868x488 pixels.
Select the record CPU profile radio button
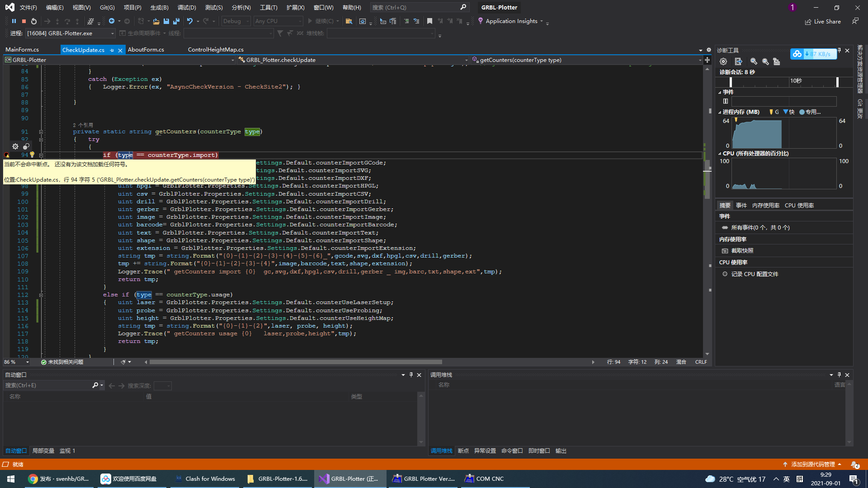pos(725,274)
